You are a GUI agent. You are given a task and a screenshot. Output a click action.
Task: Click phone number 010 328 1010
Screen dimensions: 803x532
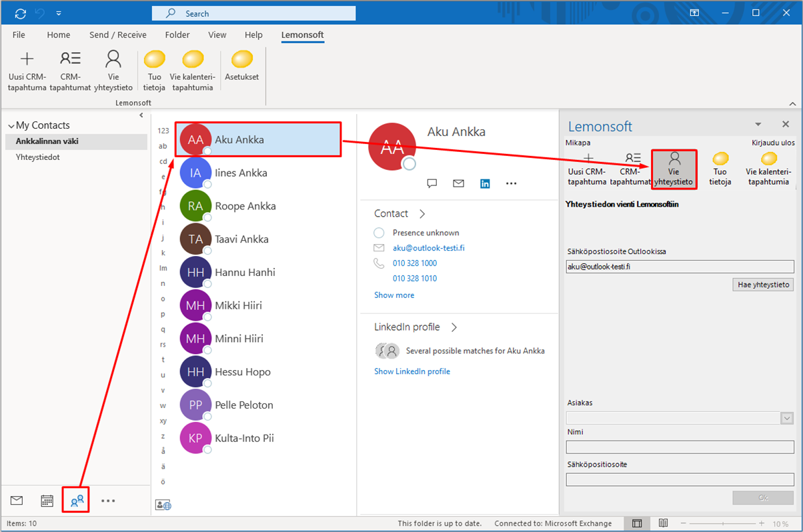click(x=415, y=279)
